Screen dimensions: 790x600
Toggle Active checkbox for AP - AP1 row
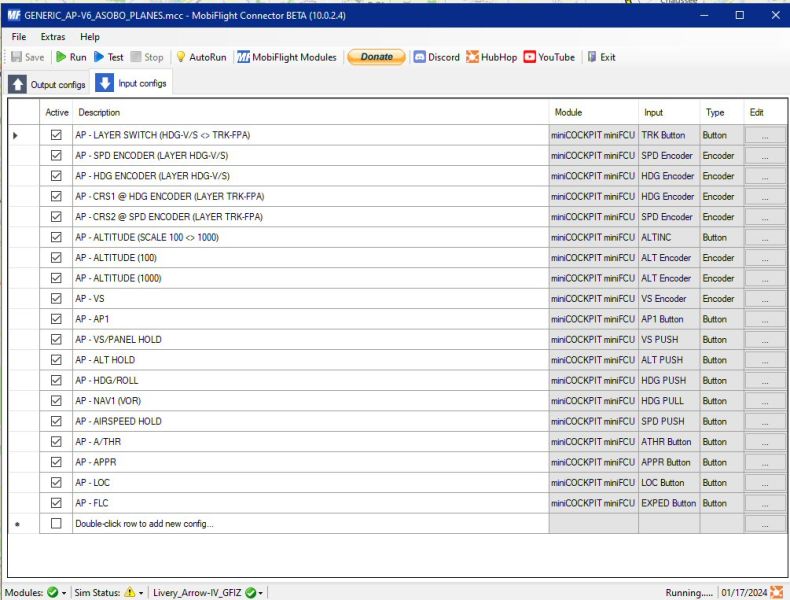pos(56,319)
